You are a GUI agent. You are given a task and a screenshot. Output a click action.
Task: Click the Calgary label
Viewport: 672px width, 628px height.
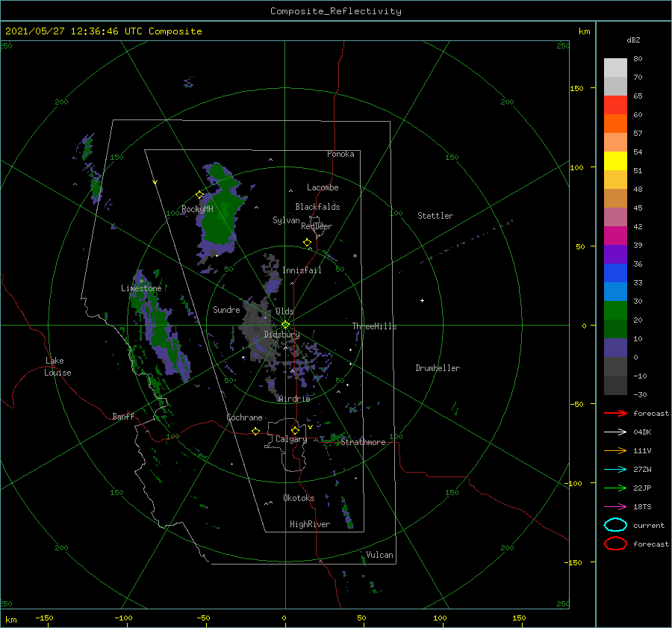pos(291,439)
